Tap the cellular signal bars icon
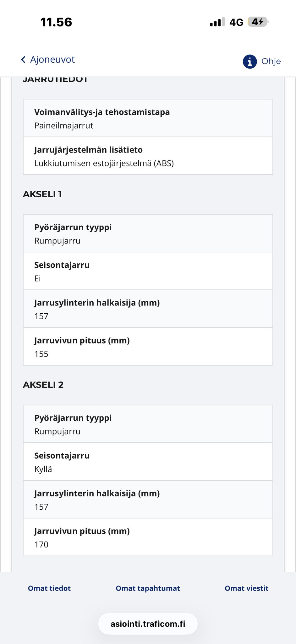Screen dimensions: 296x644 [217, 22]
